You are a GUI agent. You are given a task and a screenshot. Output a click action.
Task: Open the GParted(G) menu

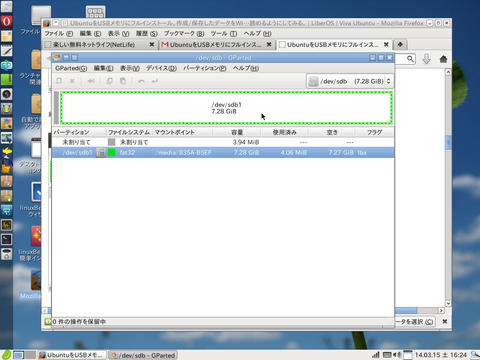pyautogui.click(x=71, y=68)
